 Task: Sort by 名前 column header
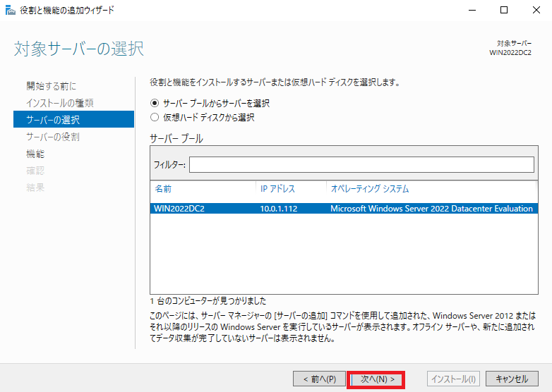pyautogui.click(x=163, y=189)
